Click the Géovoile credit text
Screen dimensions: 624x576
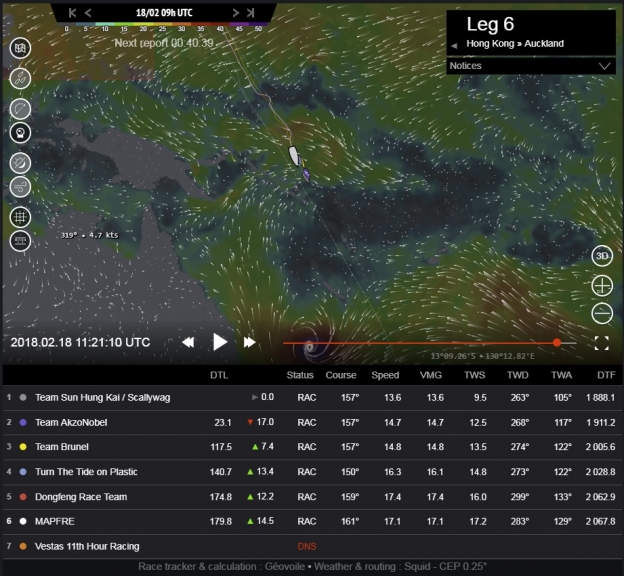[x=285, y=566]
